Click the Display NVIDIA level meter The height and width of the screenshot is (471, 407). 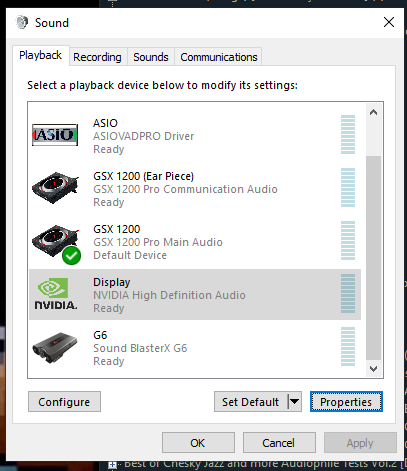point(348,294)
